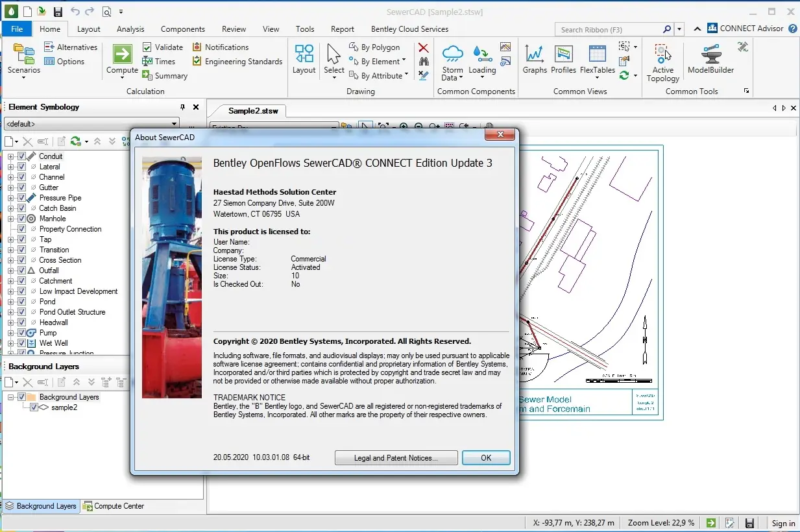Click the undo arrow in quick access toolbar
This screenshot has height=532, width=800.
(75, 12)
